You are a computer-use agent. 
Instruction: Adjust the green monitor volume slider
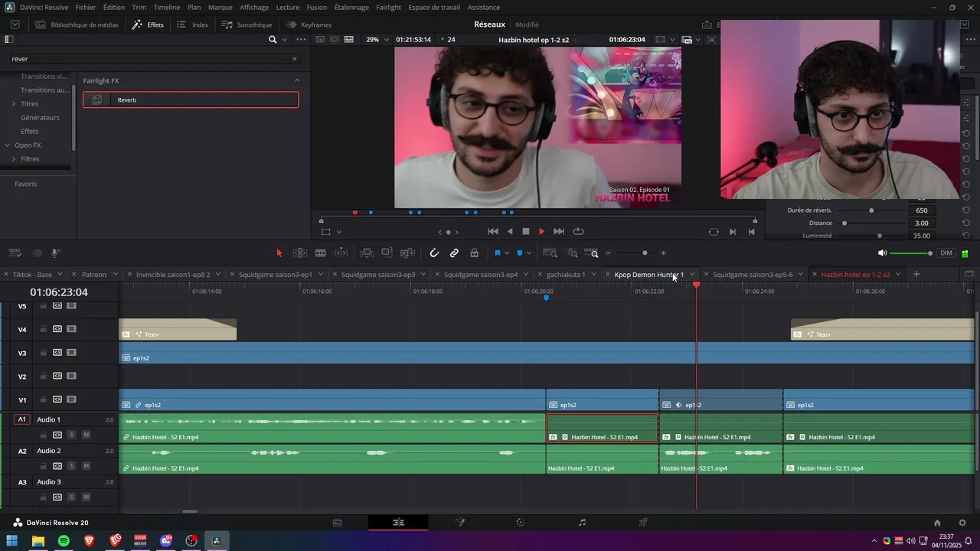(912, 253)
